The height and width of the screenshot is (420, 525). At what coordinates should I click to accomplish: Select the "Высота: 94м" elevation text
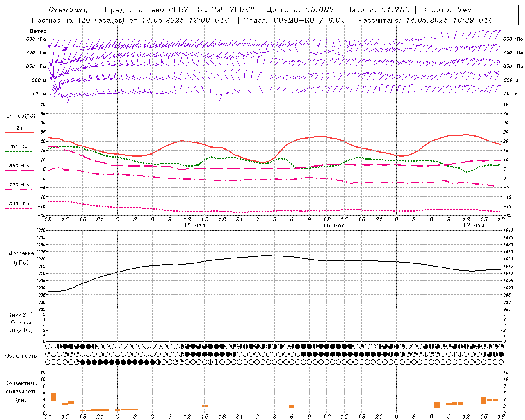click(447, 10)
